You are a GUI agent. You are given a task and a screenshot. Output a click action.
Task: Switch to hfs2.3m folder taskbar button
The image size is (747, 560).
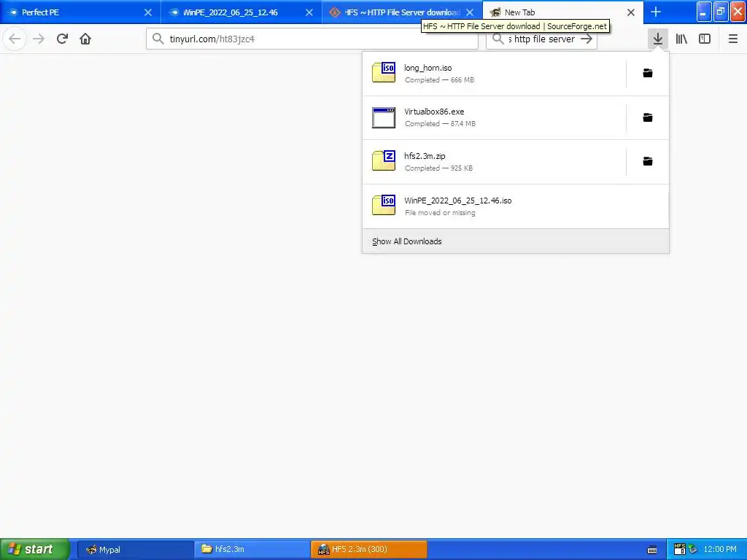click(252, 550)
